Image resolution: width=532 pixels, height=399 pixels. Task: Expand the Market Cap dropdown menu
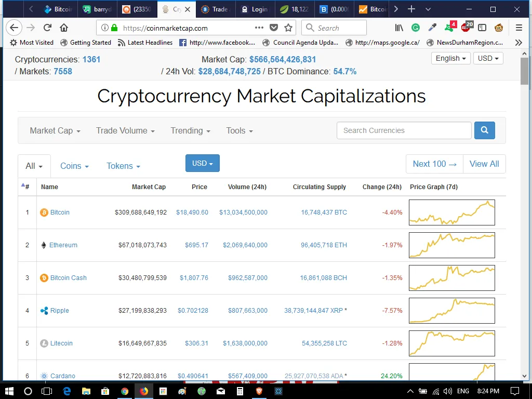click(x=55, y=130)
